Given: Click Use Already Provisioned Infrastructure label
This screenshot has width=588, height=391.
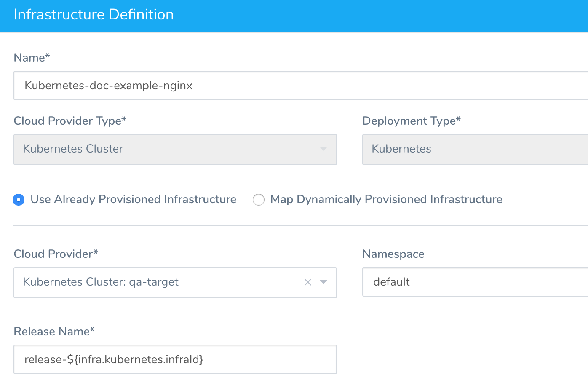Looking at the screenshot, I should (x=133, y=199).
